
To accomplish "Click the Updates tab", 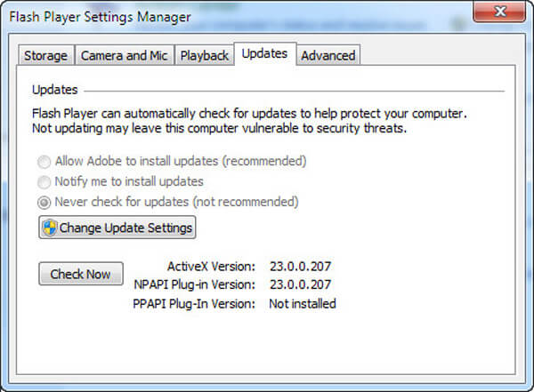I will [x=265, y=53].
